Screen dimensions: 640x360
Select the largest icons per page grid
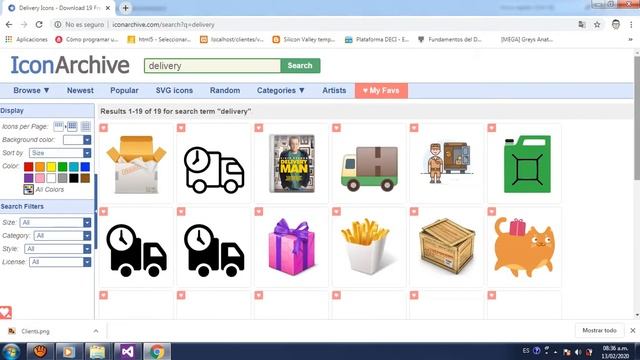pyautogui.click(x=86, y=126)
